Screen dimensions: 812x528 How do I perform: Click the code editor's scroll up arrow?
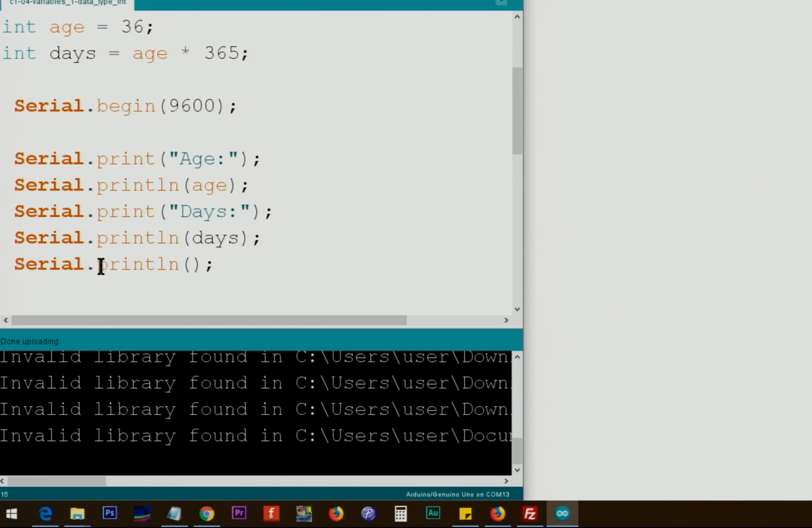[517, 17]
